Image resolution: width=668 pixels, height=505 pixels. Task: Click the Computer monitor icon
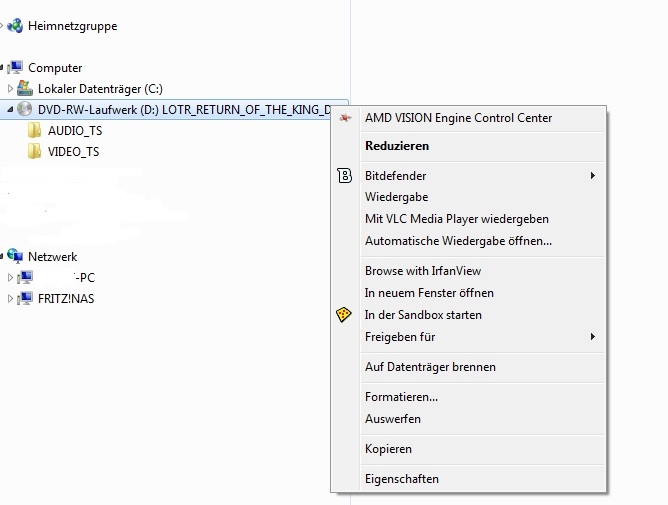(15, 67)
